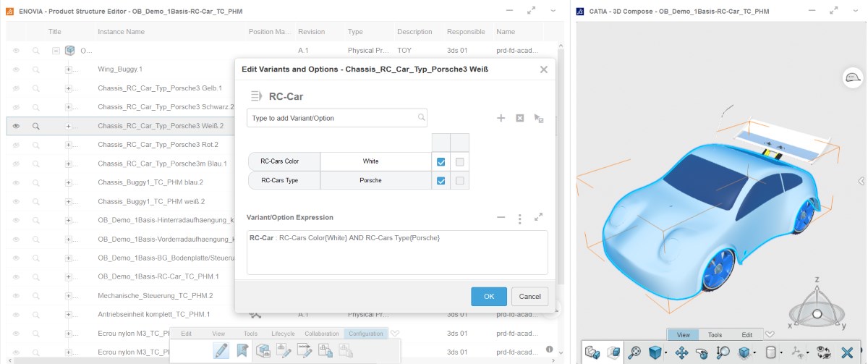868x364 pixels.
Task: Click the select-with-cursor icon in dialog
Action: (538, 118)
